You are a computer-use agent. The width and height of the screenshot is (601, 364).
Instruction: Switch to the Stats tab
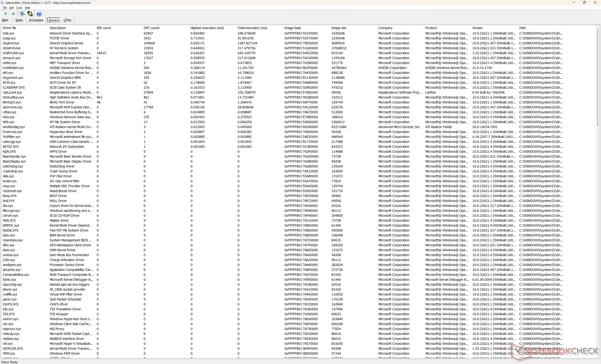pyautogui.click(x=19, y=20)
